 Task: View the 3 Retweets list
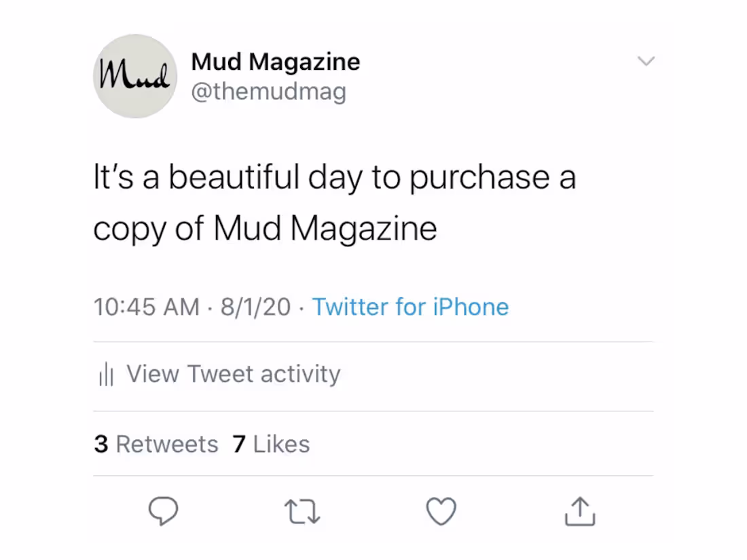point(156,444)
